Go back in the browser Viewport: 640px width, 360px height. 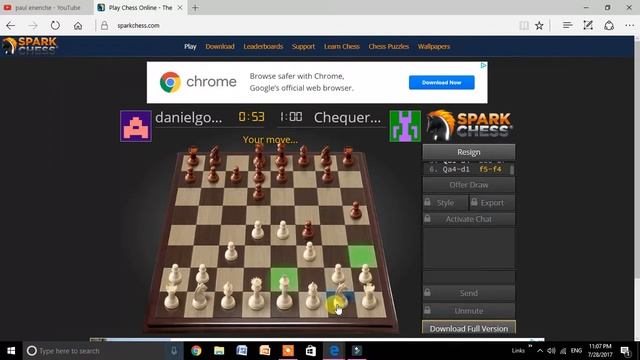click(11, 25)
